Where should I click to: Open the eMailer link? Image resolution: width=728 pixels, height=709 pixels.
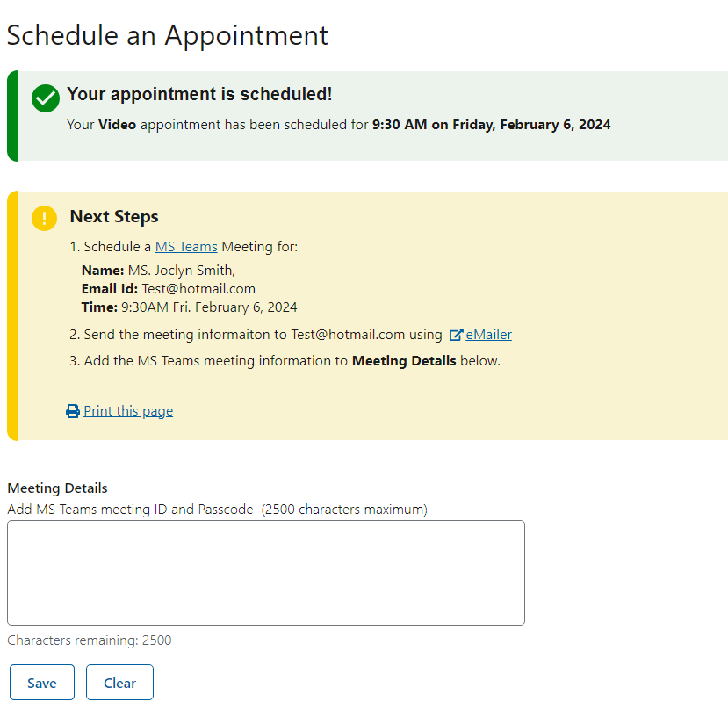(x=488, y=335)
